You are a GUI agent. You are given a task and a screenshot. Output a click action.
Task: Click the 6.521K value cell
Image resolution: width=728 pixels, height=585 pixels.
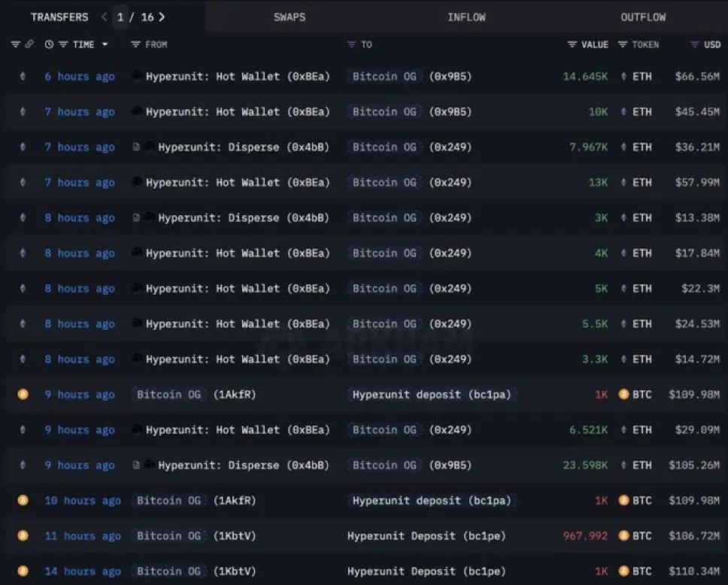[588, 430]
